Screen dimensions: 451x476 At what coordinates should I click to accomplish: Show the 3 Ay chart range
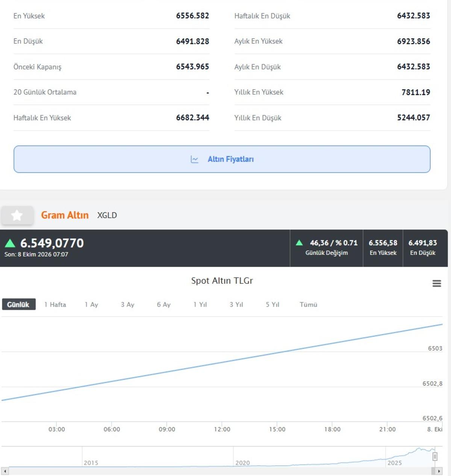coord(127,305)
